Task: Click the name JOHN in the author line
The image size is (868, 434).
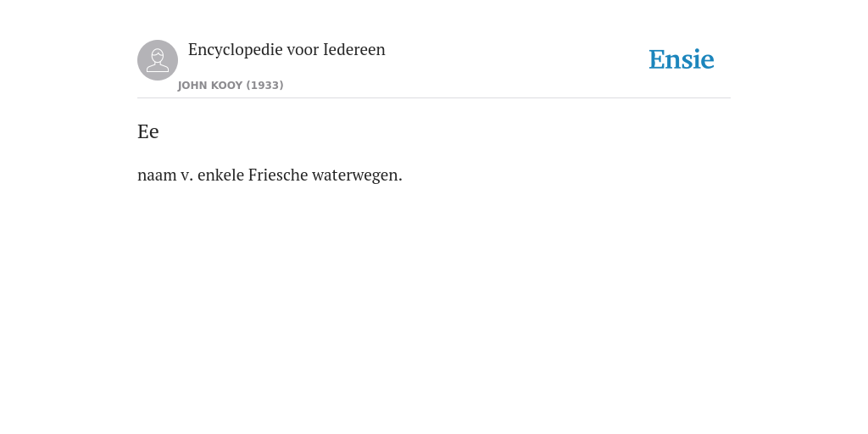Action: tap(192, 86)
